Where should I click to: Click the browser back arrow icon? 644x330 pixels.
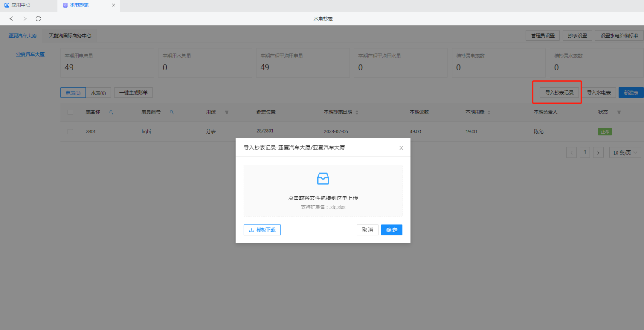pos(12,18)
